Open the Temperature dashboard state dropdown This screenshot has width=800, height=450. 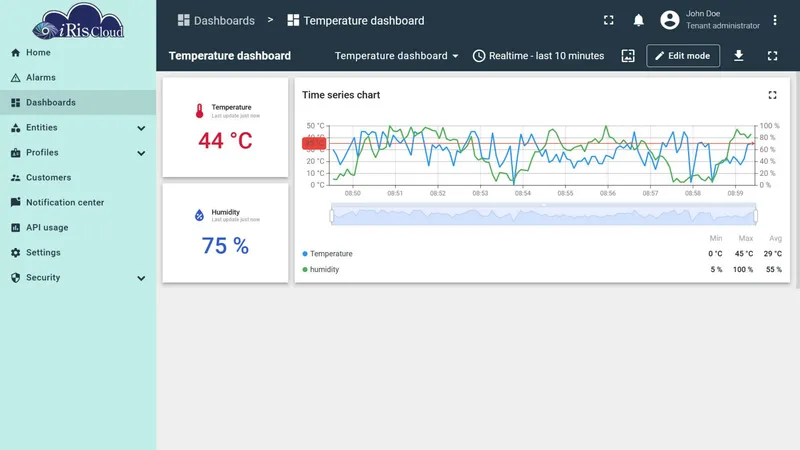(396, 56)
